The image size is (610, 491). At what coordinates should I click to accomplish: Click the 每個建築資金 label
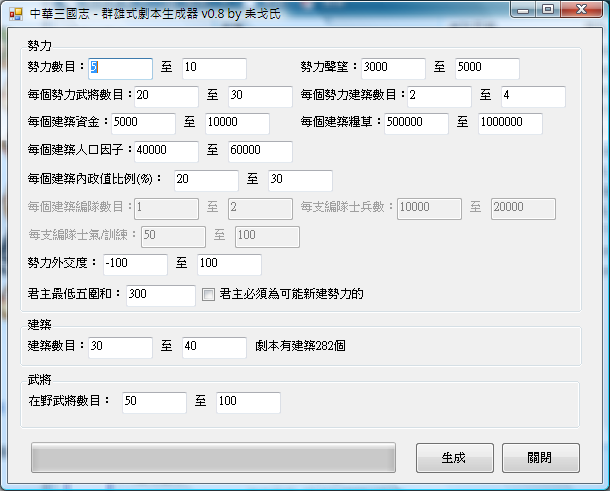68,121
